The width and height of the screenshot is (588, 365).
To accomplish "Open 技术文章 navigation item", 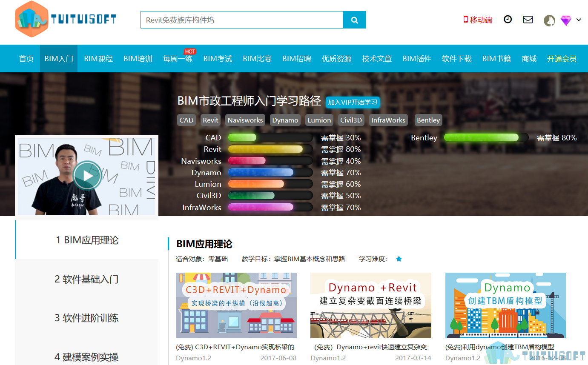I will 377,59.
